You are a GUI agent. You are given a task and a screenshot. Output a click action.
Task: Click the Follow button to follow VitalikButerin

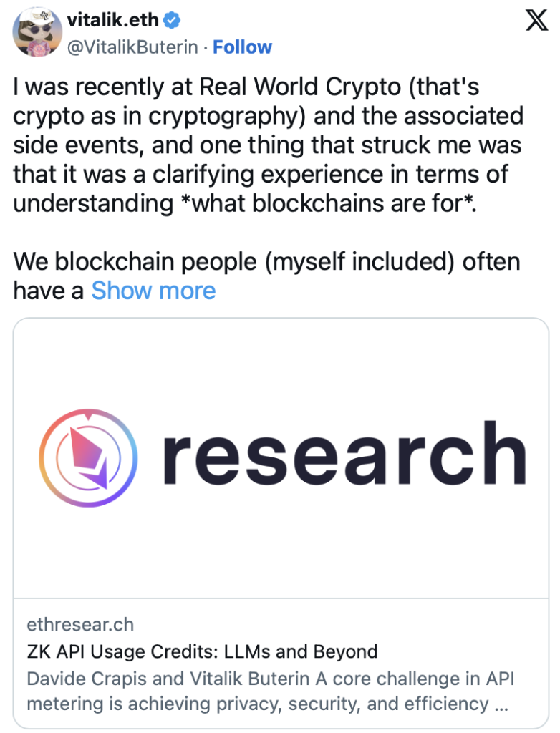coord(243,47)
